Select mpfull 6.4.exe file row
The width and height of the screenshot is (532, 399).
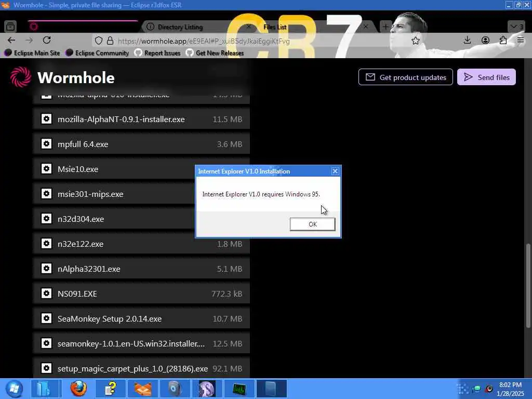pos(141,144)
